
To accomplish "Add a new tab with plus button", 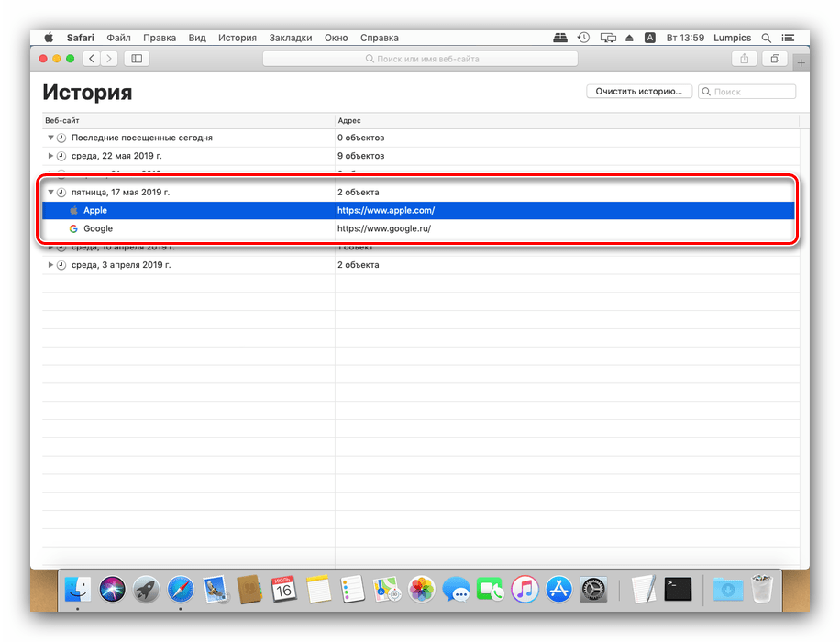I will tap(801, 62).
